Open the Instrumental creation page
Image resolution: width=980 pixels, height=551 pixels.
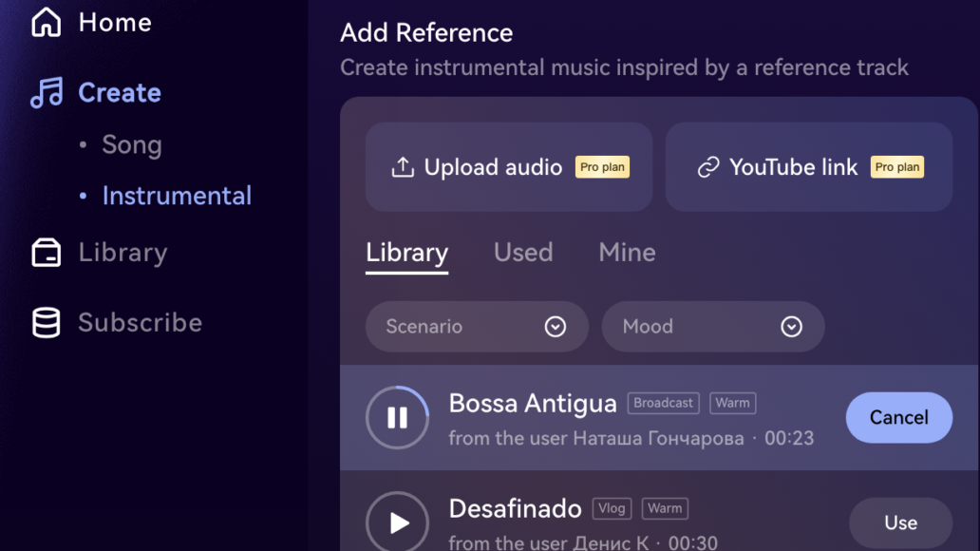click(177, 196)
